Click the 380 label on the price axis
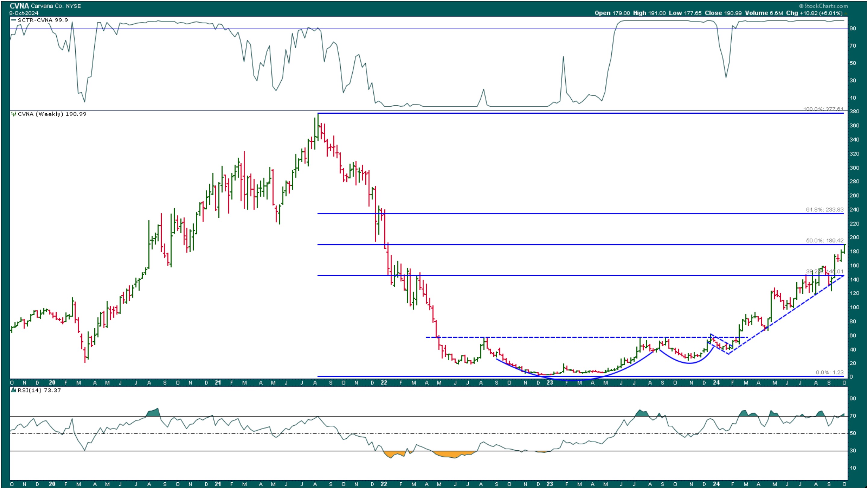Viewport: 868px width, 489px height. click(x=854, y=112)
